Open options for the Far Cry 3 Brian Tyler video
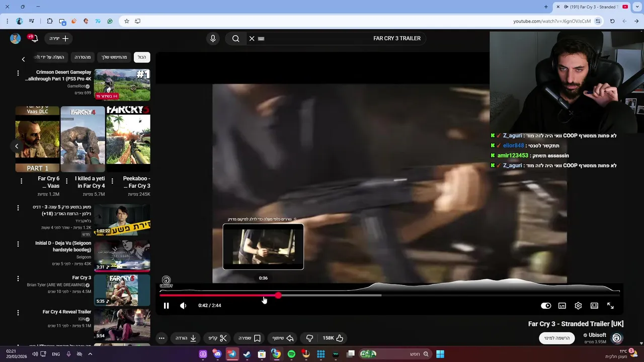This screenshot has width=644, height=362. point(18,279)
